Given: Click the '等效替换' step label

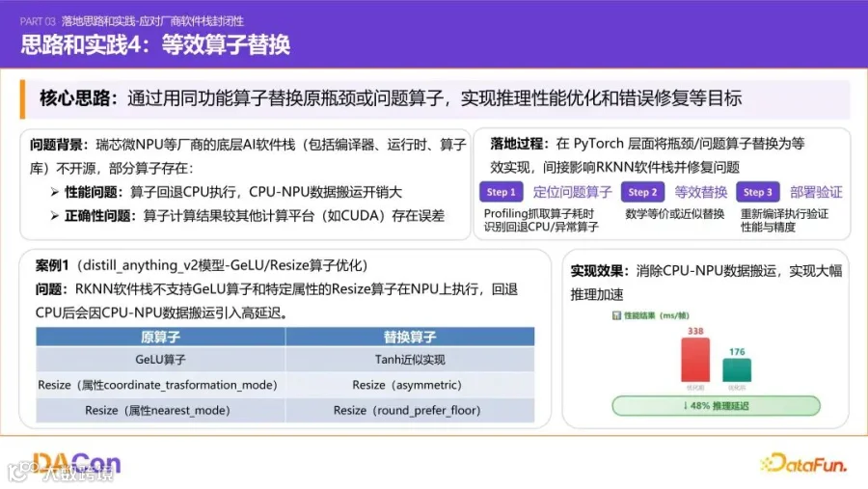Looking at the screenshot, I should click(700, 192).
